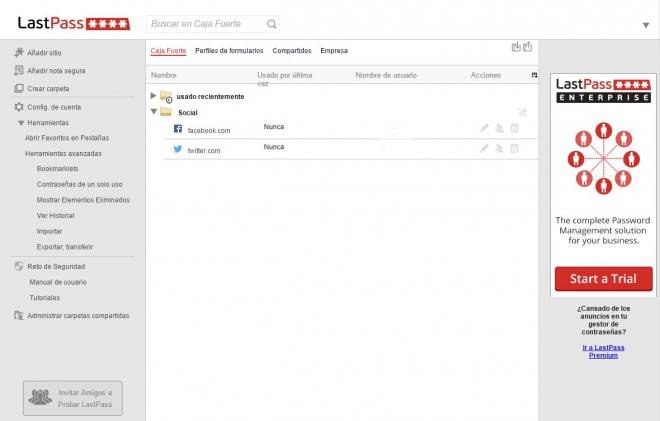Click the Facebook logo icon

pyautogui.click(x=178, y=128)
